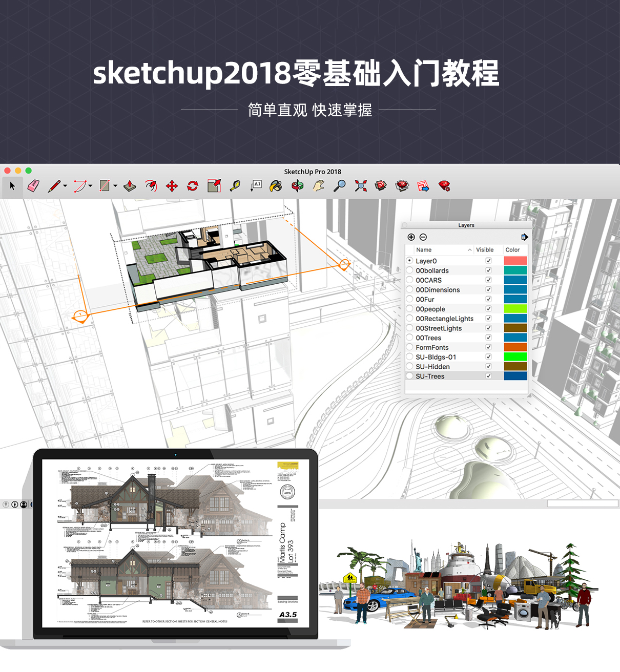
Task: Click the Zoom Extents tool
Action: pyautogui.click(x=361, y=186)
